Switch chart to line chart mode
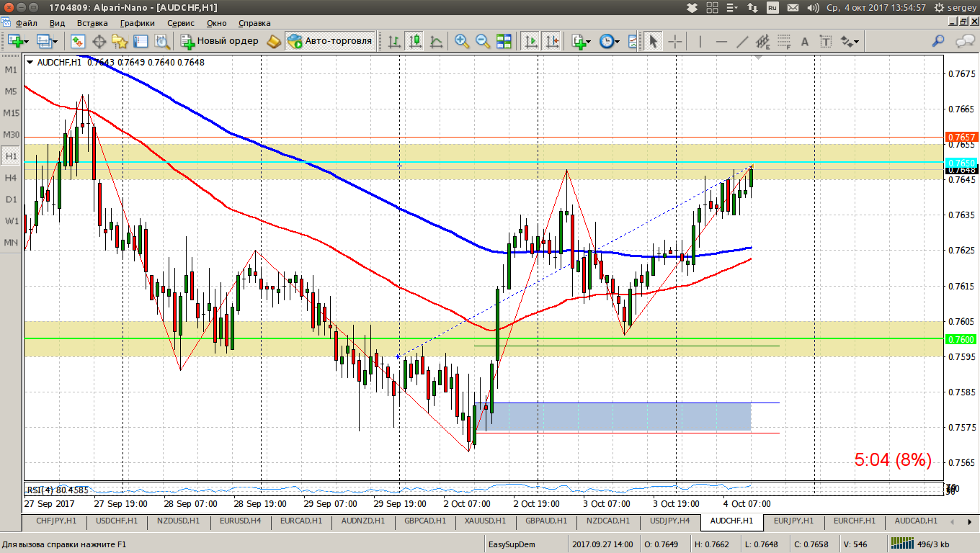Image resolution: width=980 pixels, height=553 pixels. [436, 41]
